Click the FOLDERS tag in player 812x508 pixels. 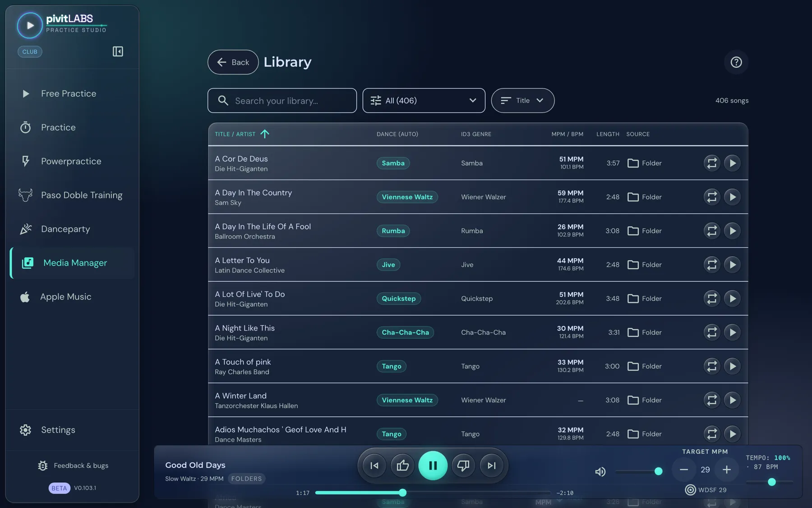point(246,479)
